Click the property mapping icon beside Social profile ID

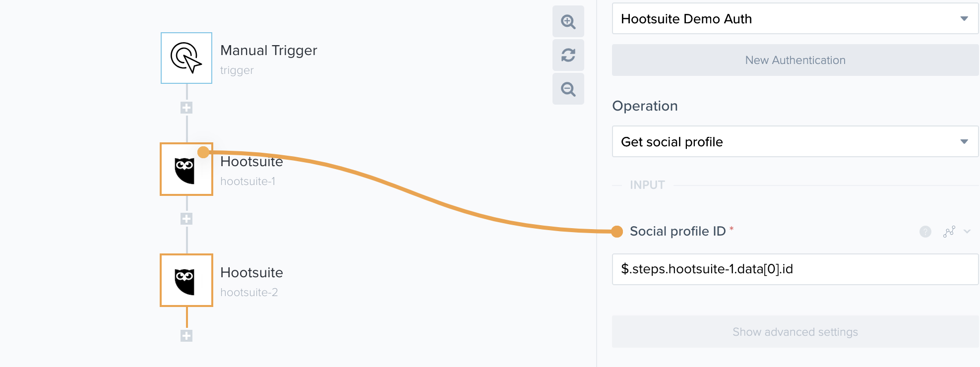(x=949, y=232)
